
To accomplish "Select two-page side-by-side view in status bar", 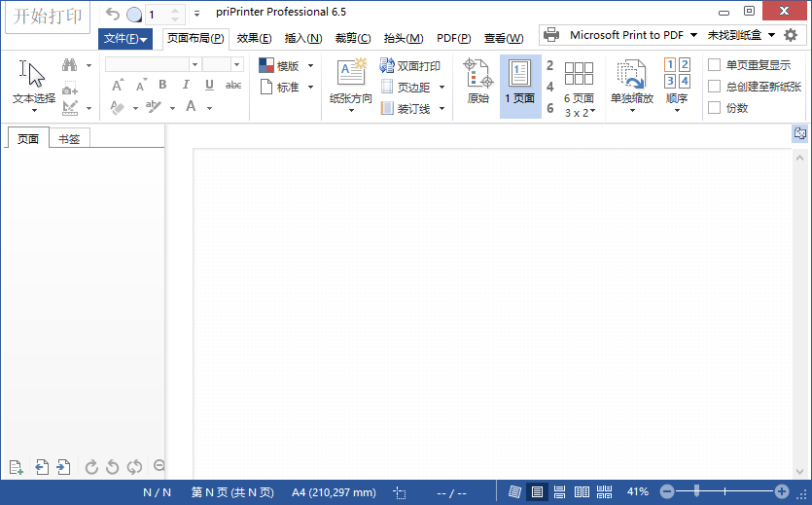I will coord(582,491).
